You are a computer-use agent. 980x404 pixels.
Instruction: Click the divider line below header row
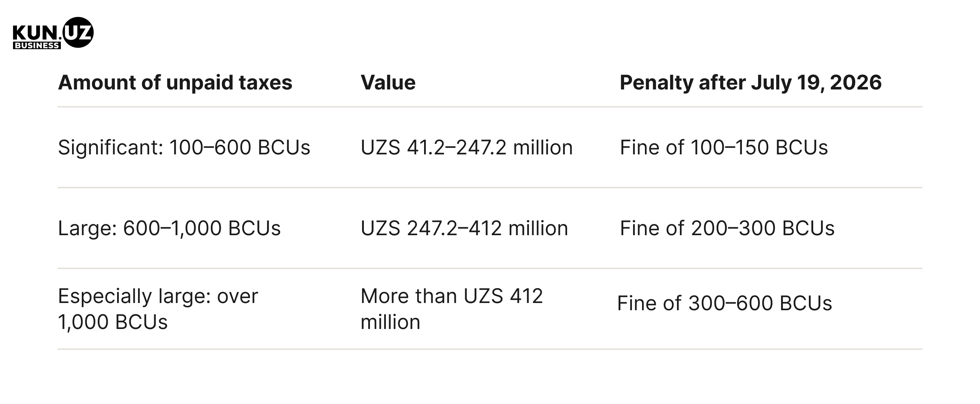coord(490,107)
